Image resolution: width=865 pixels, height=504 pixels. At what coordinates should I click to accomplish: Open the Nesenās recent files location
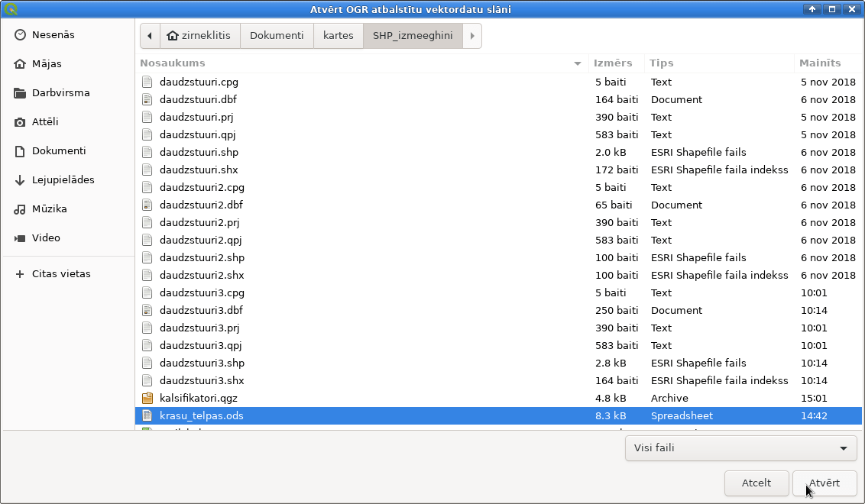pyautogui.click(x=67, y=34)
